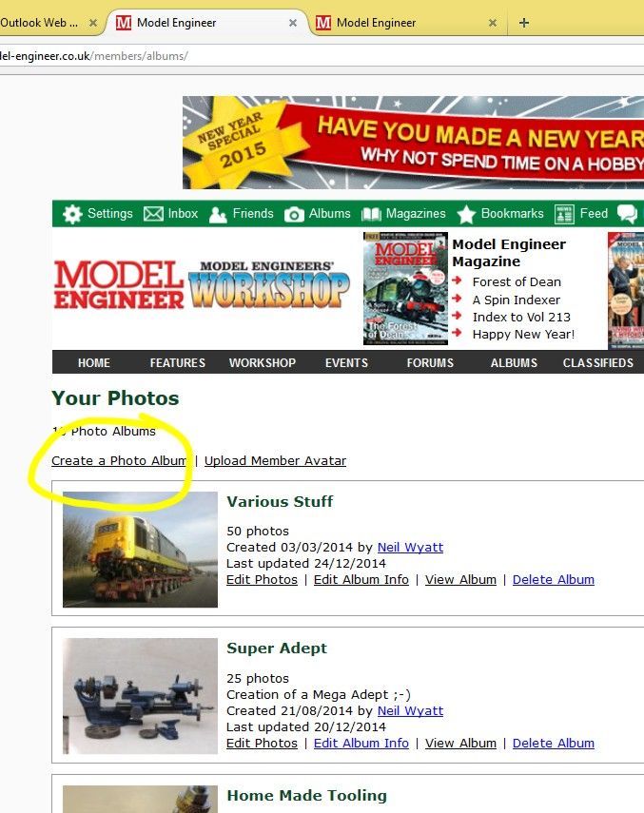The height and width of the screenshot is (813, 644).
Task: Open Settings gear icon in green bar
Action: click(x=72, y=214)
